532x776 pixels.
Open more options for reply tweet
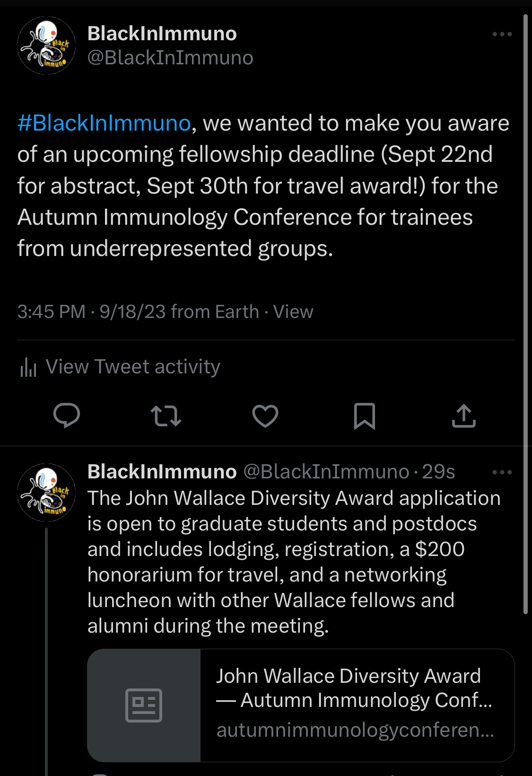tap(502, 472)
